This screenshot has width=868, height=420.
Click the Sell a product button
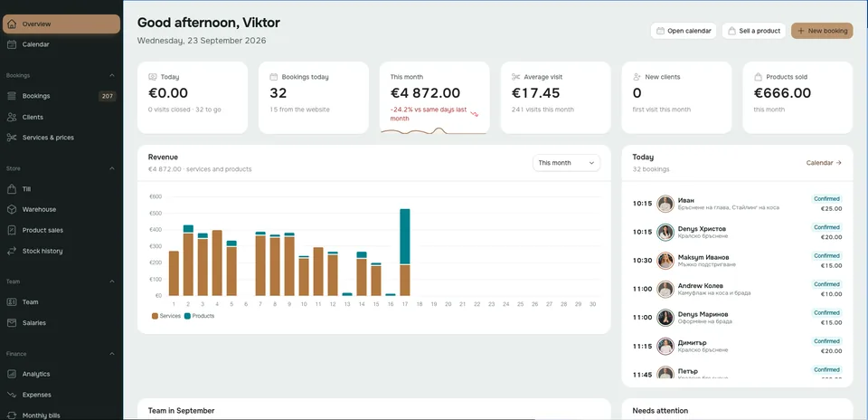coord(754,31)
